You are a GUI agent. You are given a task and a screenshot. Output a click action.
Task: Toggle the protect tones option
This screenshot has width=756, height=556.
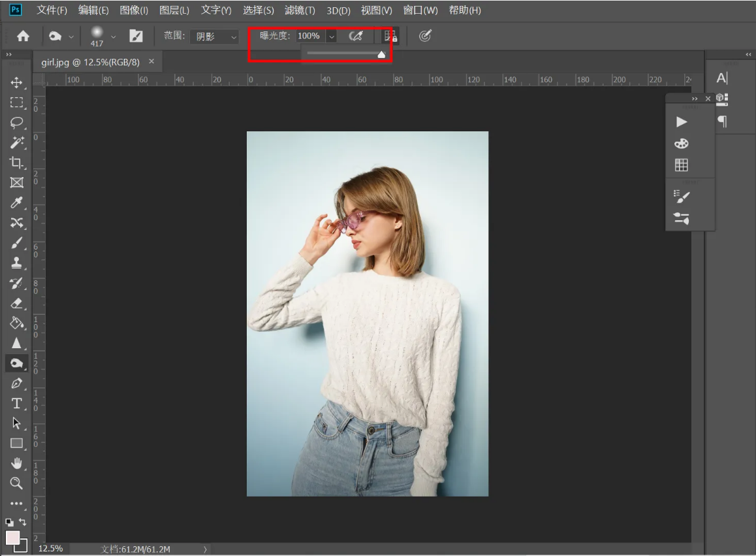[390, 36]
